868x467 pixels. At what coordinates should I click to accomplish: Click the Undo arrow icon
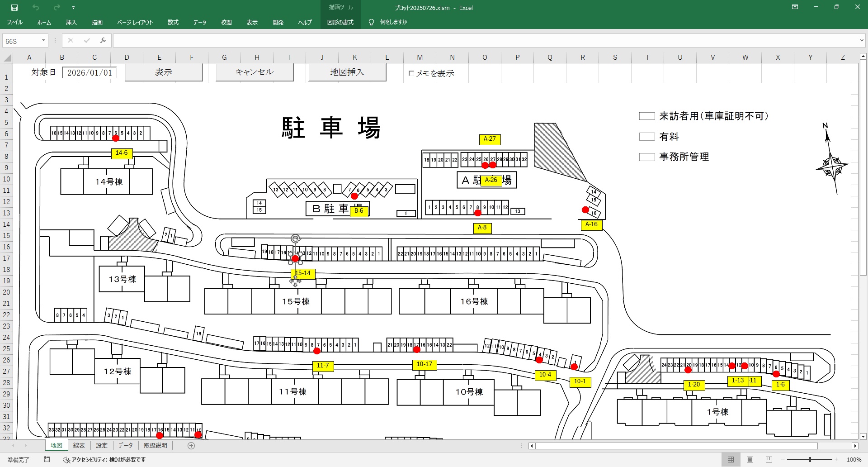point(36,8)
